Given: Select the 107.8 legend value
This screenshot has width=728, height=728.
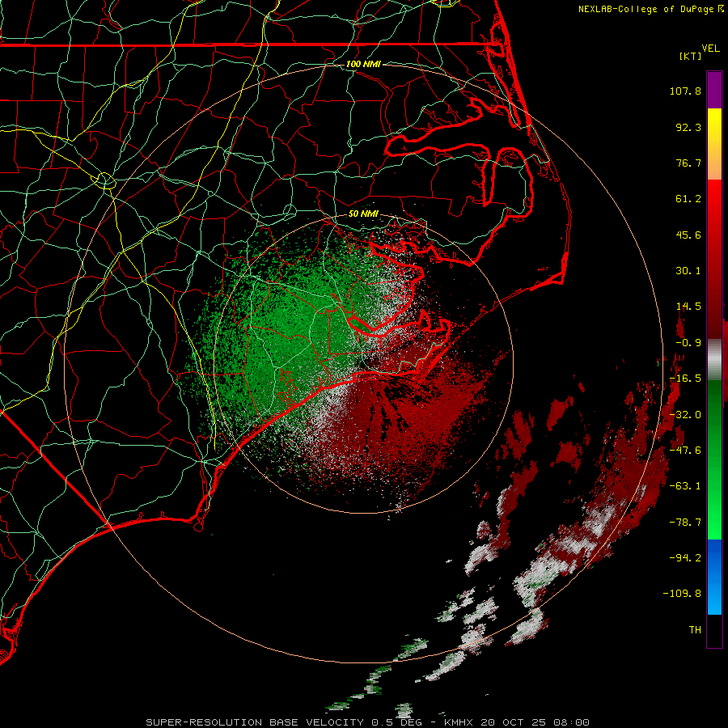Looking at the screenshot, I should [685, 91].
